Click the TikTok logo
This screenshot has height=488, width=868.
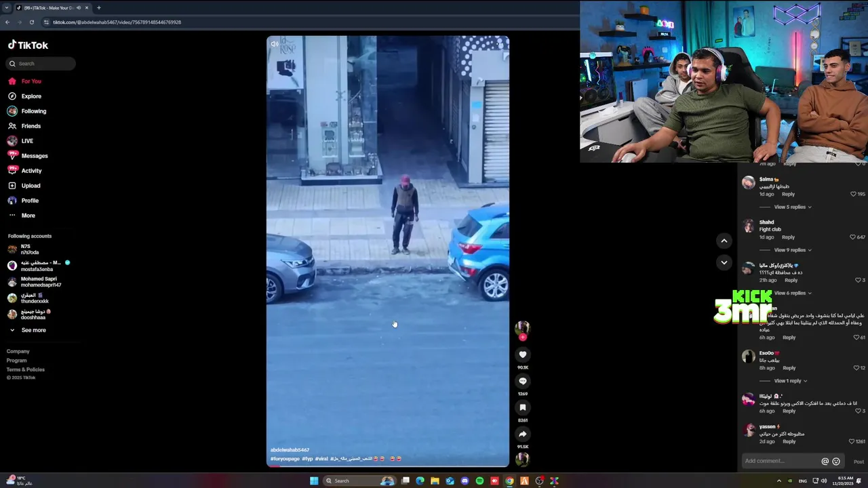[28, 45]
